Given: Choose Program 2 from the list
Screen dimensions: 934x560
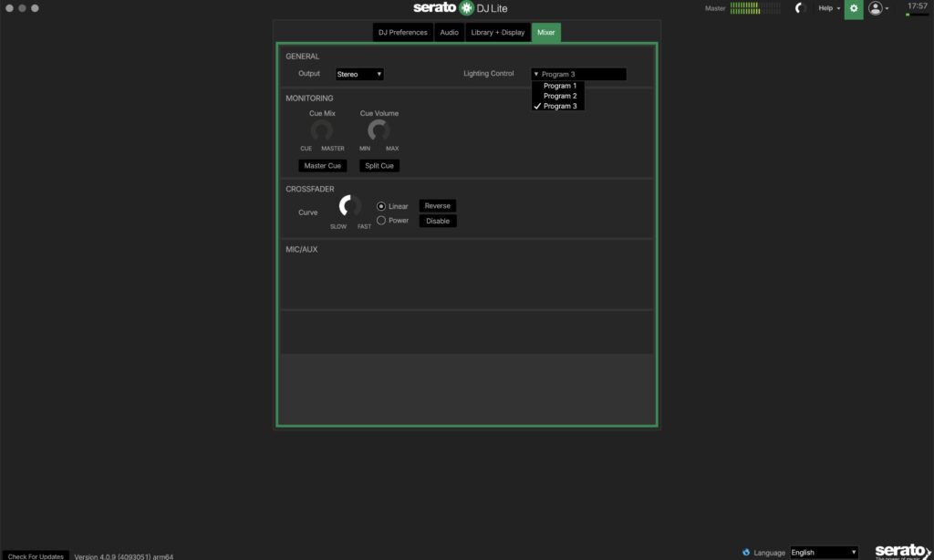Looking at the screenshot, I should [x=559, y=96].
